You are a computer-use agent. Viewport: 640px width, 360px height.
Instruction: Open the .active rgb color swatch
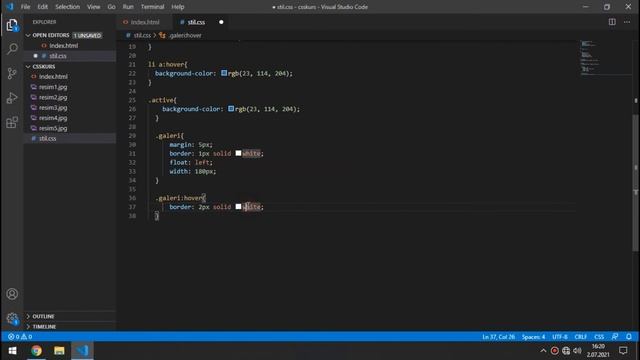click(x=231, y=109)
